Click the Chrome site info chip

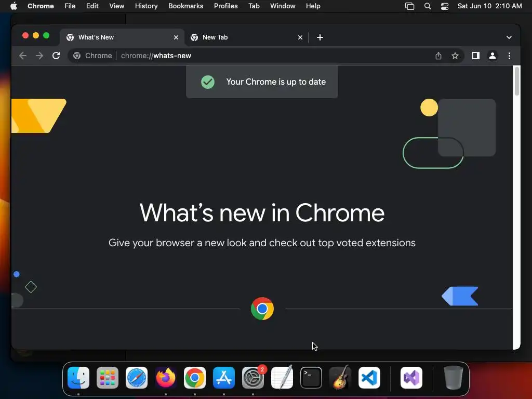point(92,56)
